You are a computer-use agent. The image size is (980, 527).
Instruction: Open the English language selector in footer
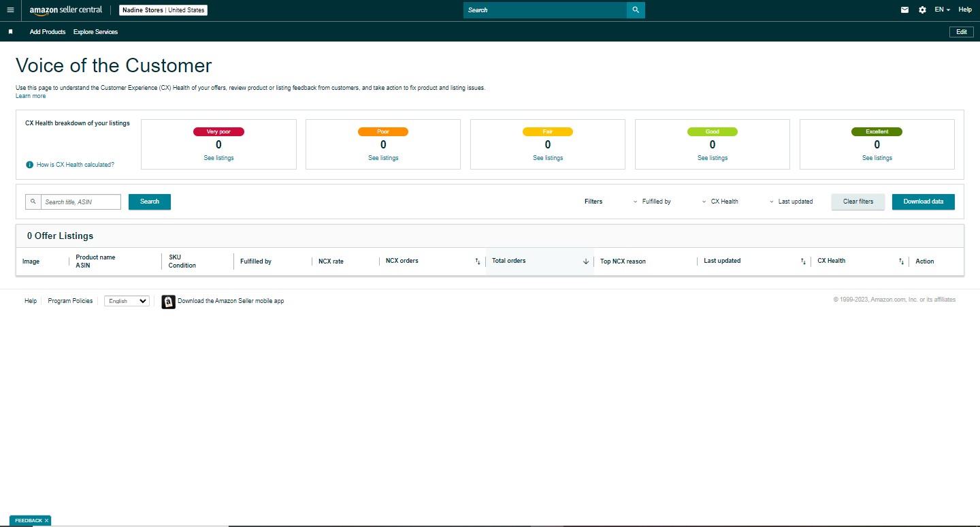[x=127, y=301]
